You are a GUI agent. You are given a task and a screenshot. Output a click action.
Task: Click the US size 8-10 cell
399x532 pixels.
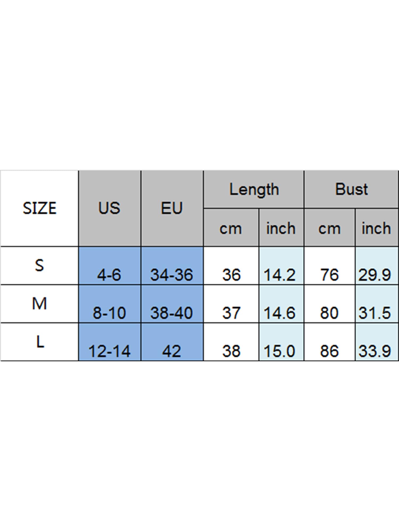tap(110, 304)
